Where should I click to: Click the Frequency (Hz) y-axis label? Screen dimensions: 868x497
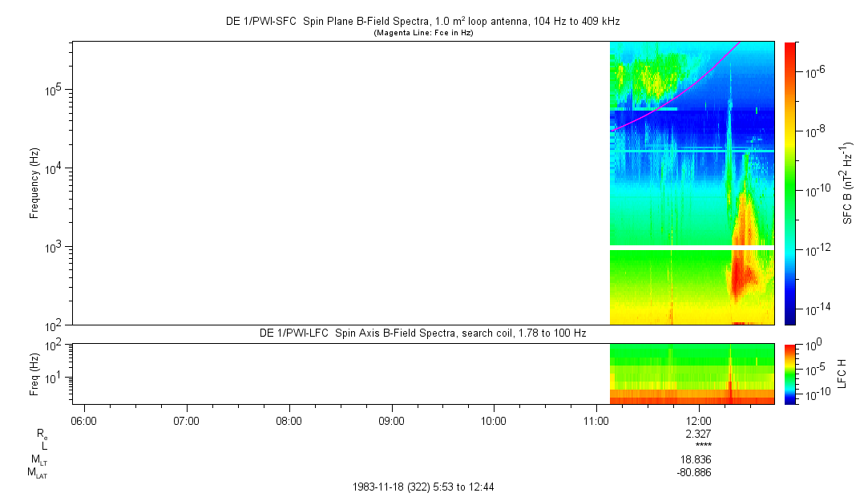[x=34, y=183]
